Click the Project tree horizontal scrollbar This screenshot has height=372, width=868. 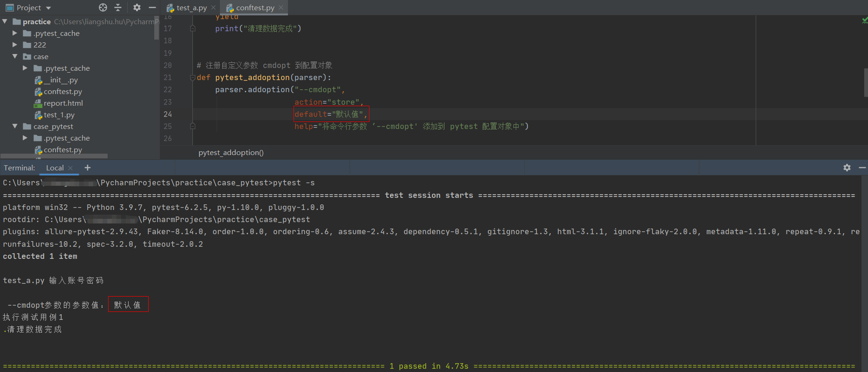(54, 156)
